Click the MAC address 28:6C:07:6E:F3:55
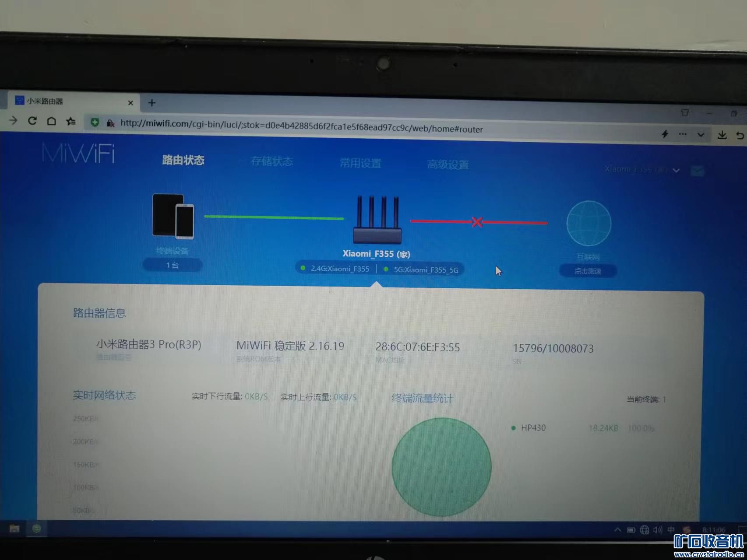 [x=418, y=347]
